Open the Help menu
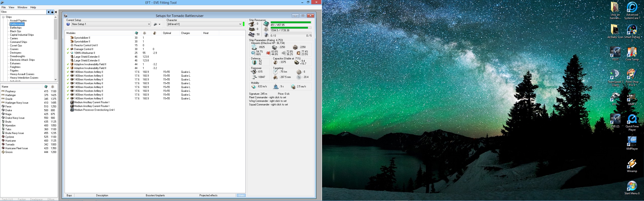Viewport: 644px width, 201px height. tap(33, 8)
